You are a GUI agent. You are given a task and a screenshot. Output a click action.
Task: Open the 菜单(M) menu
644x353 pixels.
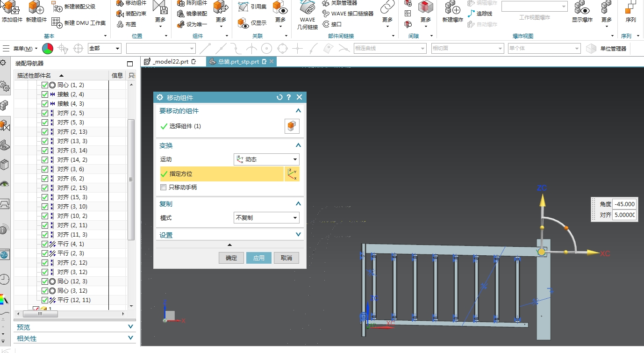click(x=25, y=49)
